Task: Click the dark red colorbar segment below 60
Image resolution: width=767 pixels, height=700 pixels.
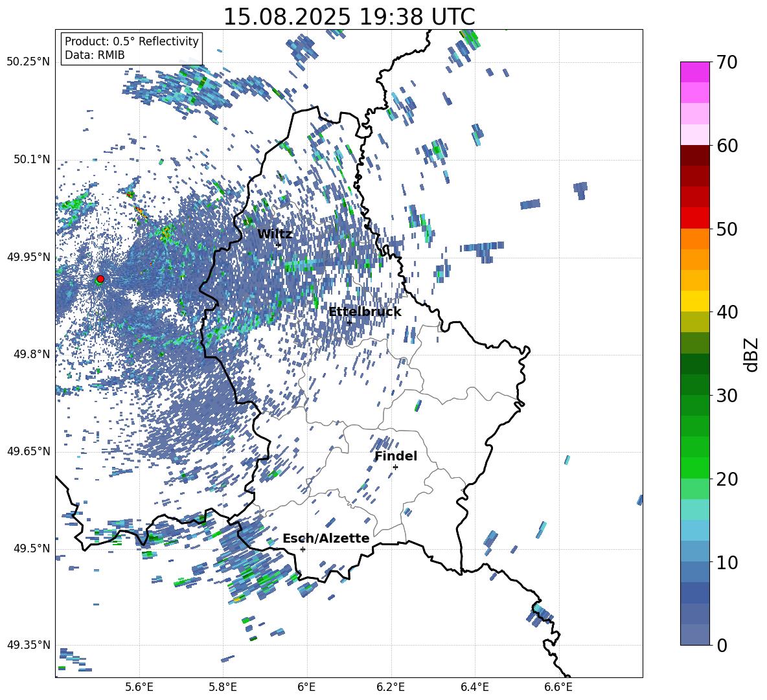Action: coord(694,155)
